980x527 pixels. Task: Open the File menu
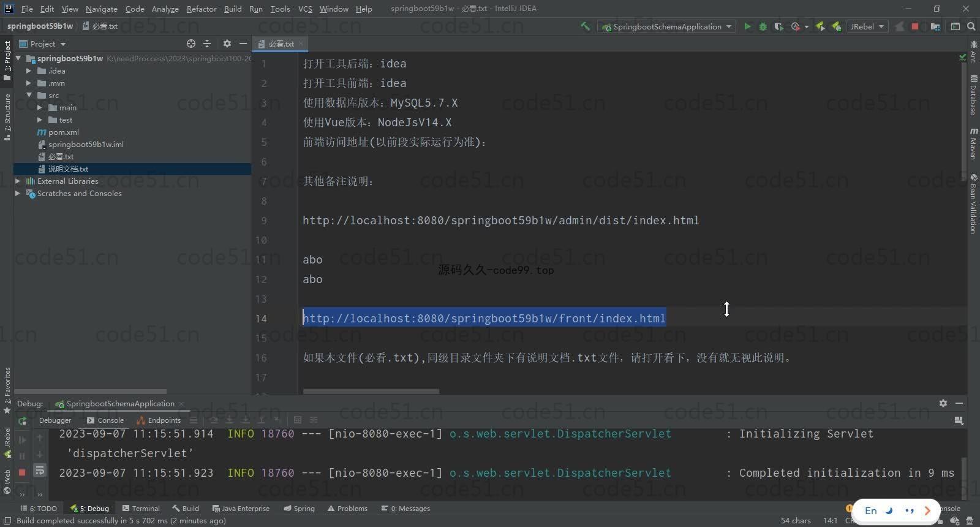(27, 9)
